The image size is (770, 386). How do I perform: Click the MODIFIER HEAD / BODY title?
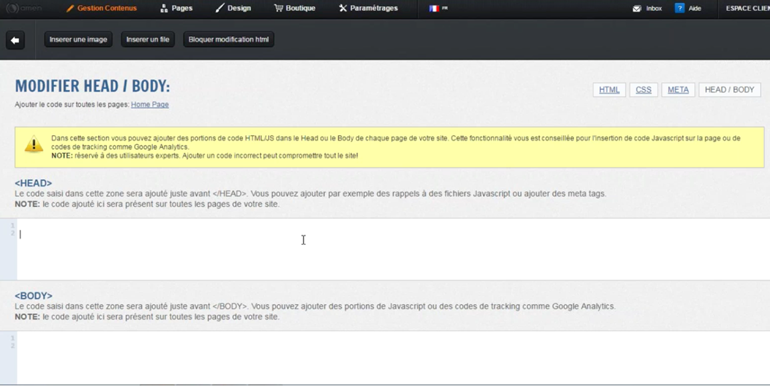coord(92,86)
